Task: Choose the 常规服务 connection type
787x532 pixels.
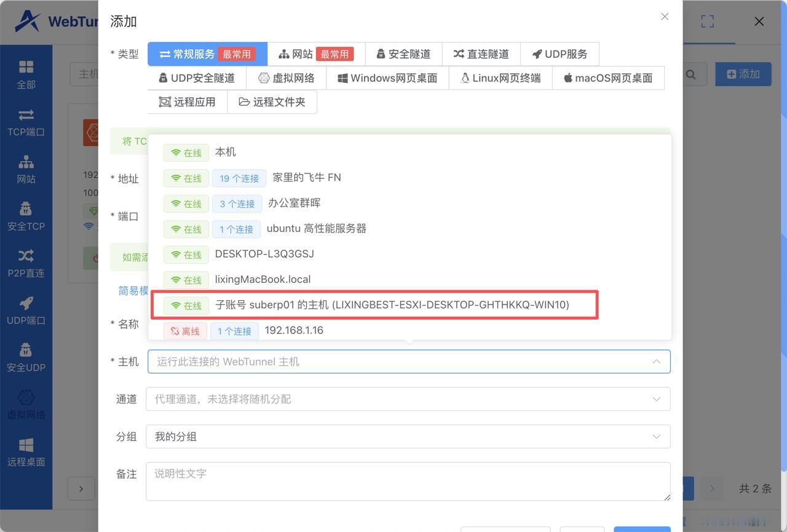Action: coord(207,54)
